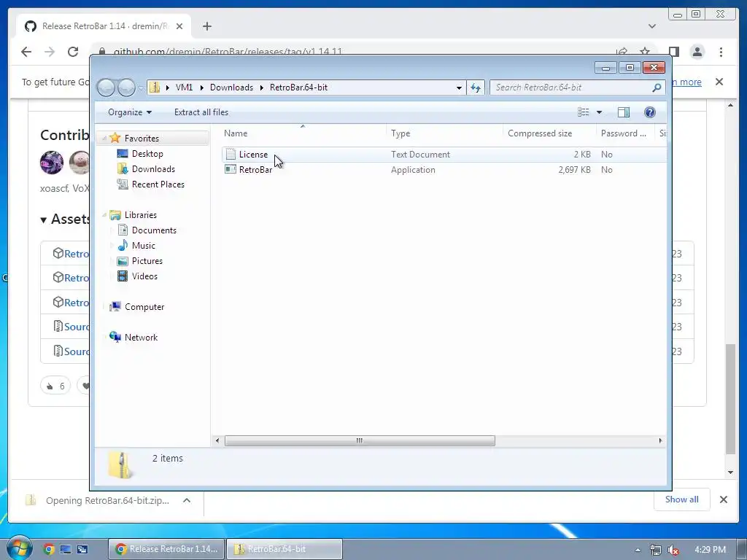Click the Chrome taskbar window button
747x560 pixels.
tap(166, 549)
